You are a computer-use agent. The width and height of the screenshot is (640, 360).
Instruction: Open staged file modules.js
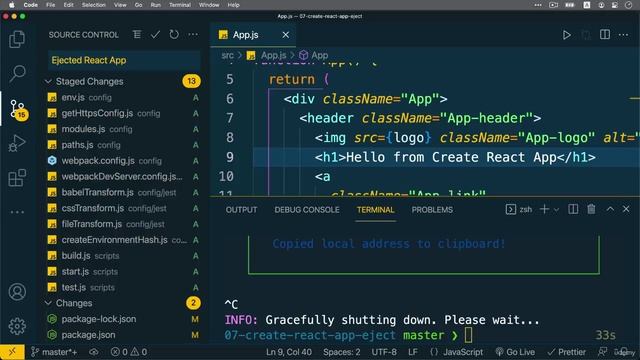pyautogui.click(x=122, y=129)
